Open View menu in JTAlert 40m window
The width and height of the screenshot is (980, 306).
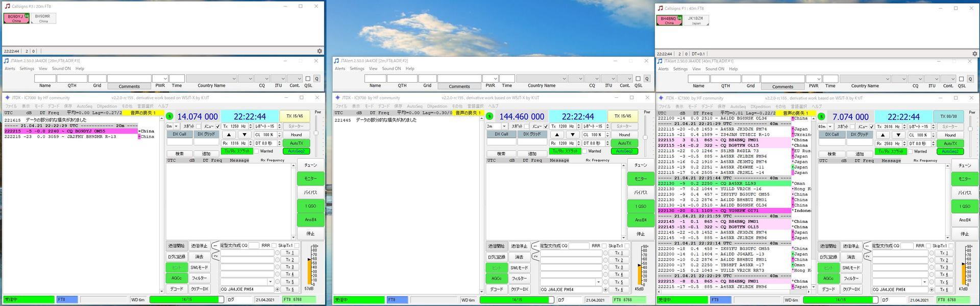coord(696,69)
